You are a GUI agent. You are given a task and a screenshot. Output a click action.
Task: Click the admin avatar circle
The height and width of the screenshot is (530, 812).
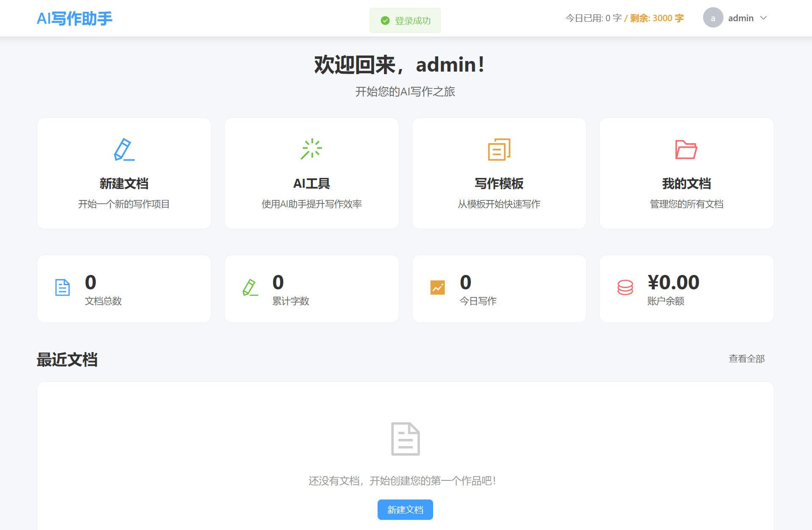[713, 18]
